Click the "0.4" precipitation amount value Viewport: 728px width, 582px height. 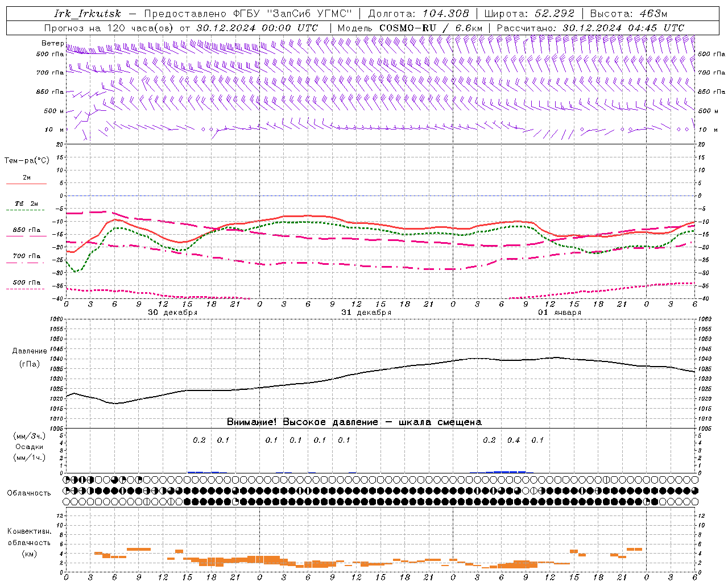pyautogui.click(x=514, y=440)
